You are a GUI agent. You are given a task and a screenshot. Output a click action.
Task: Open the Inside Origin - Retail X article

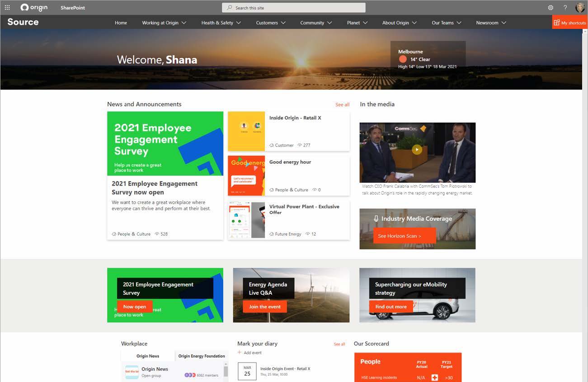(x=295, y=118)
